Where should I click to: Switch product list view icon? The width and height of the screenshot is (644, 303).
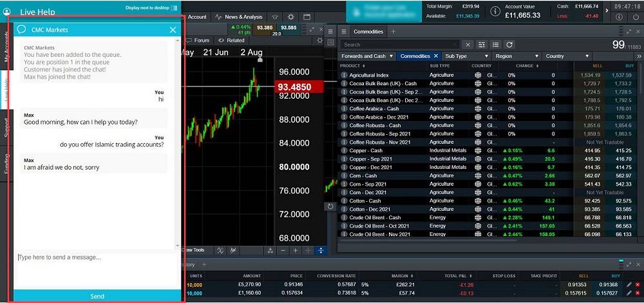click(495, 44)
